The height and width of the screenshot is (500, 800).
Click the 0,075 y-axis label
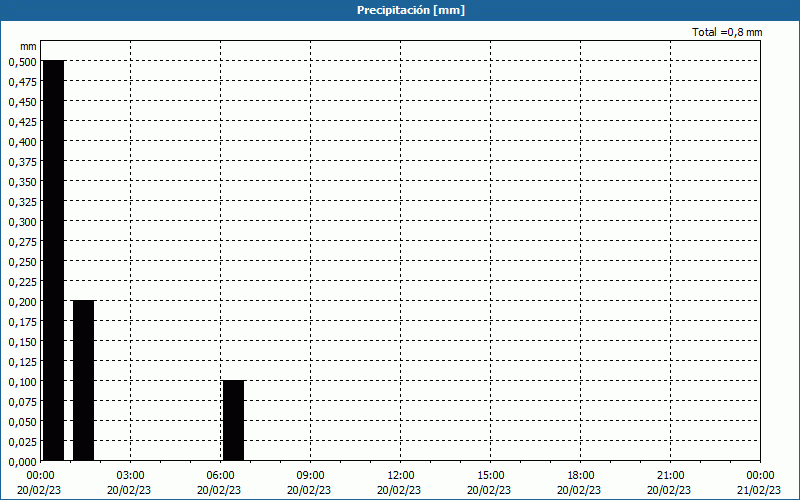click(23, 402)
